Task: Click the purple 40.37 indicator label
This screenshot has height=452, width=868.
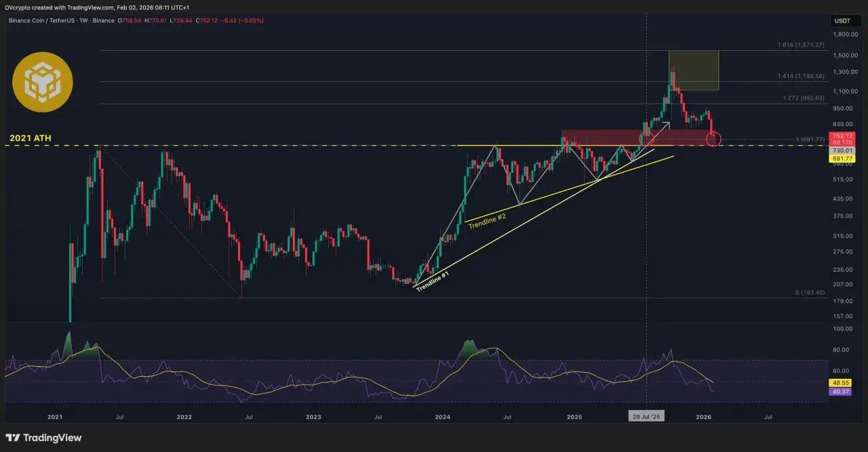Action: pyautogui.click(x=841, y=392)
